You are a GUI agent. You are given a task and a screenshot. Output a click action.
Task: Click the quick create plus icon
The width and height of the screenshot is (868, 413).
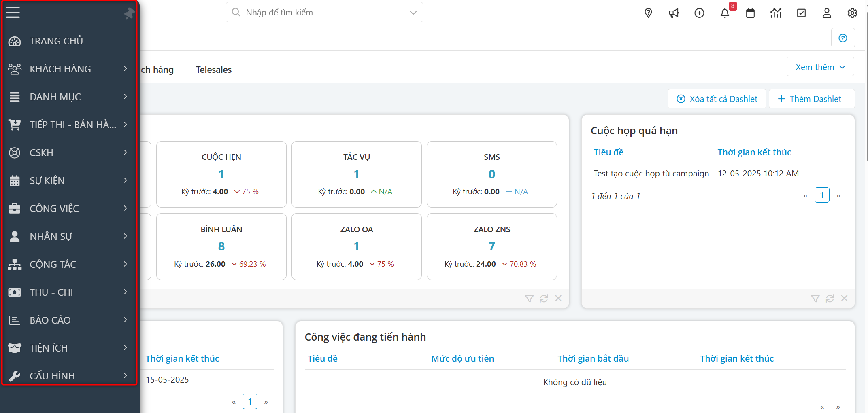point(699,13)
